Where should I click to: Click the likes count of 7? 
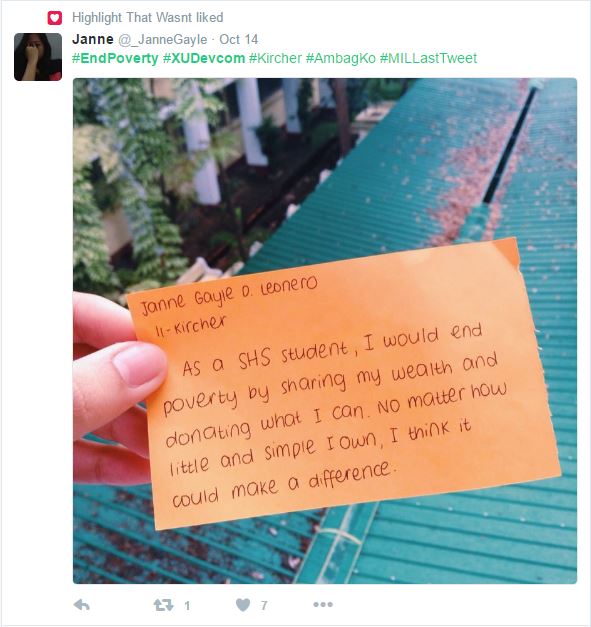[x=264, y=606]
